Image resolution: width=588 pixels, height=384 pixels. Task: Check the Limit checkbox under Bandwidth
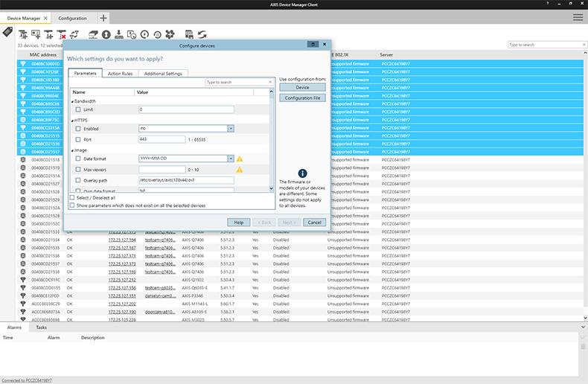pyautogui.click(x=78, y=109)
